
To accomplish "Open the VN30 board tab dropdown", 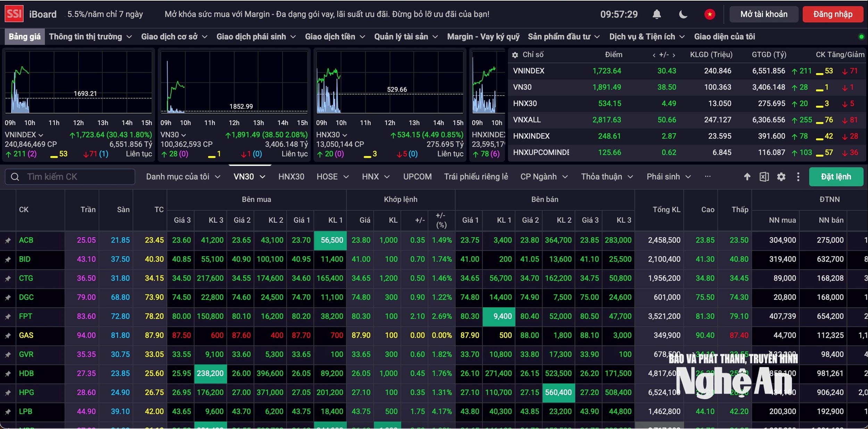I will [249, 177].
